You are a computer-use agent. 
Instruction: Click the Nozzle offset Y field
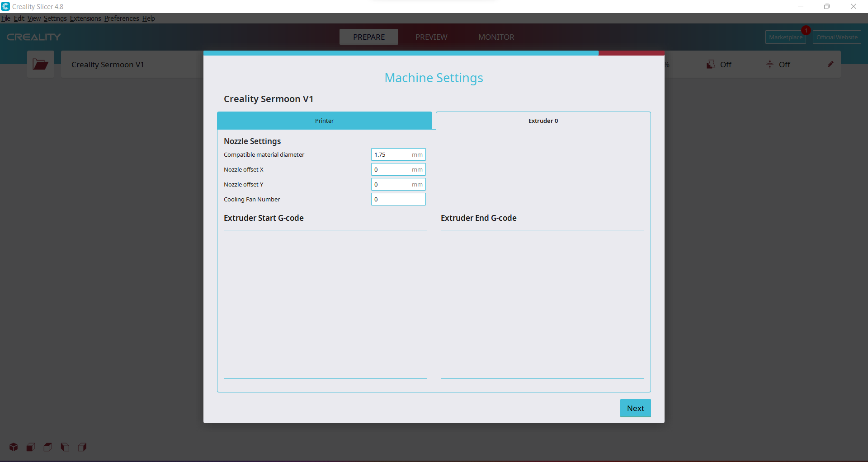point(398,184)
